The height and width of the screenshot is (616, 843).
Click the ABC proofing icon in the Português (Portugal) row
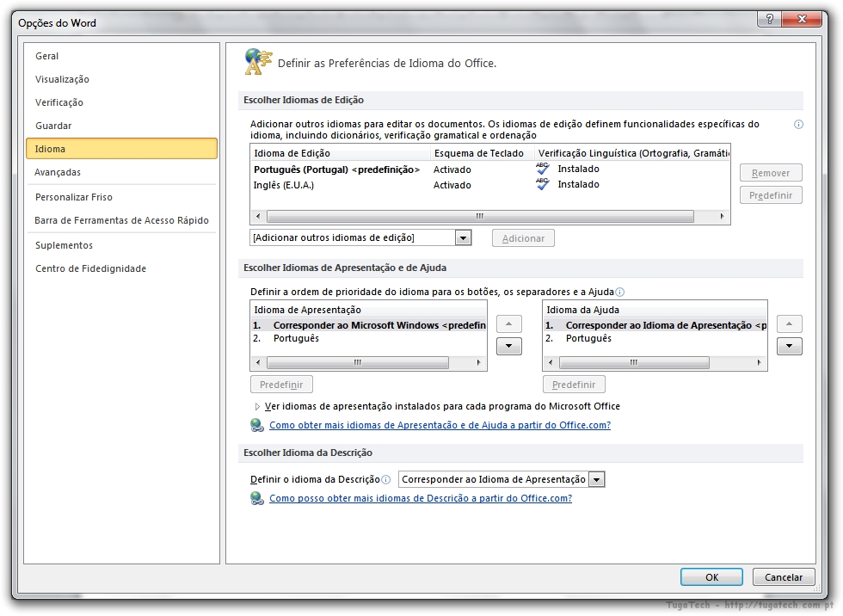tap(543, 169)
